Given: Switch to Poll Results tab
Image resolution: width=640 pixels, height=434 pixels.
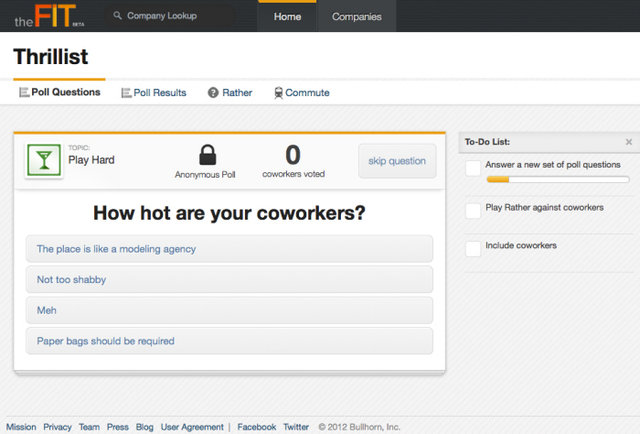Looking at the screenshot, I should click(154, 93).
